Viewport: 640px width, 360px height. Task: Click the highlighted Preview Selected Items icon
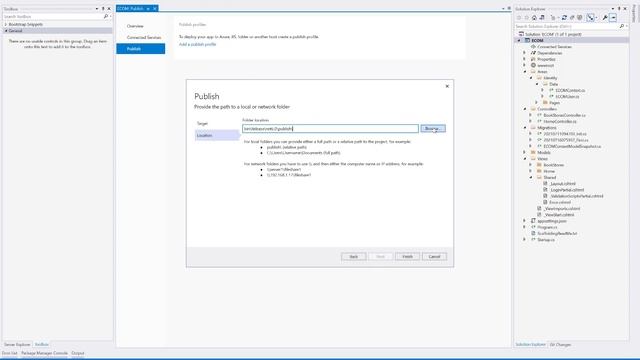point(613,18)
